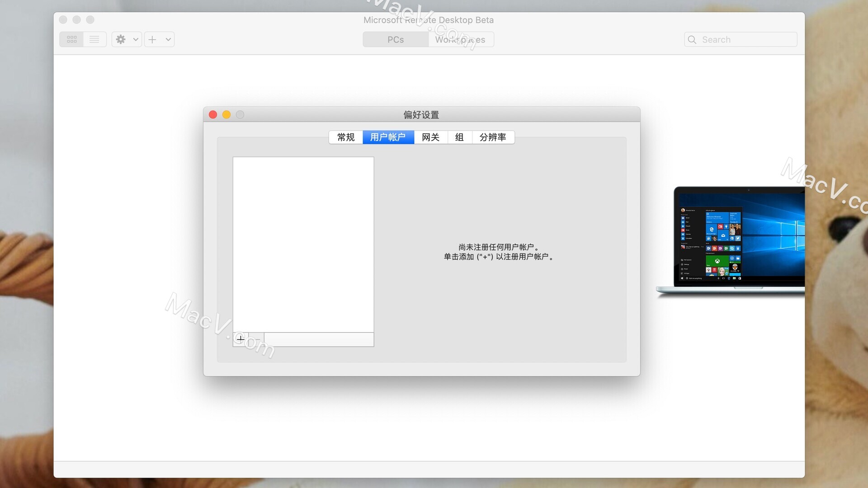Click the search magnifier icon
This screenshot has width=868, height=488.
point(692,39)
